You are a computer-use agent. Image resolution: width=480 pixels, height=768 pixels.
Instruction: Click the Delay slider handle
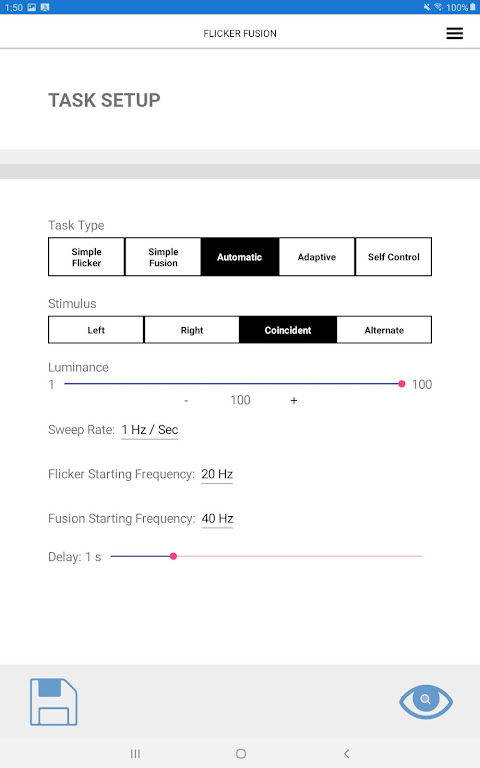point(173,556)
